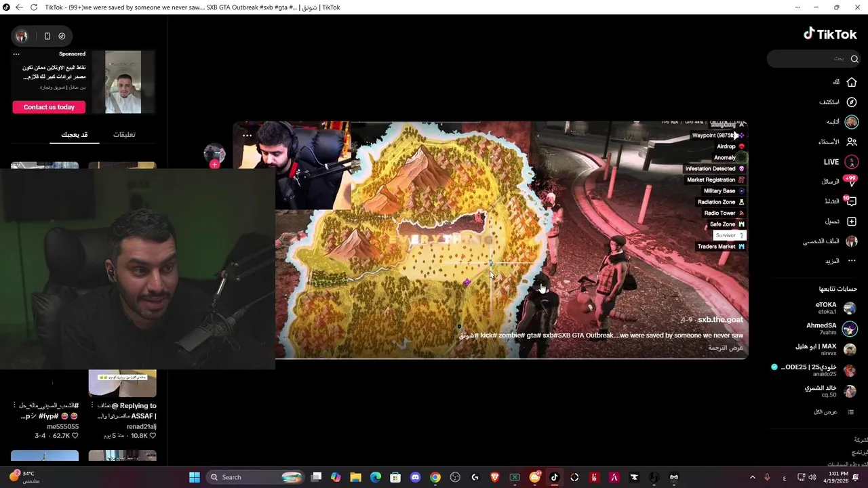Viewport: 868px width, 488px height.
Task: Follow creator via red plus badge
Action: 215,165
